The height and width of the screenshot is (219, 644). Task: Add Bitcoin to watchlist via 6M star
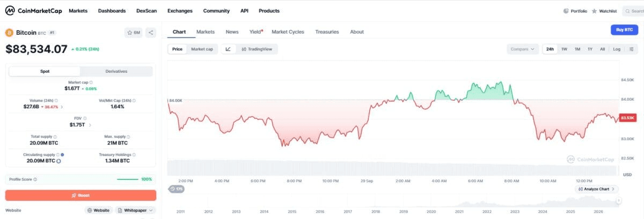coord(134,33)
